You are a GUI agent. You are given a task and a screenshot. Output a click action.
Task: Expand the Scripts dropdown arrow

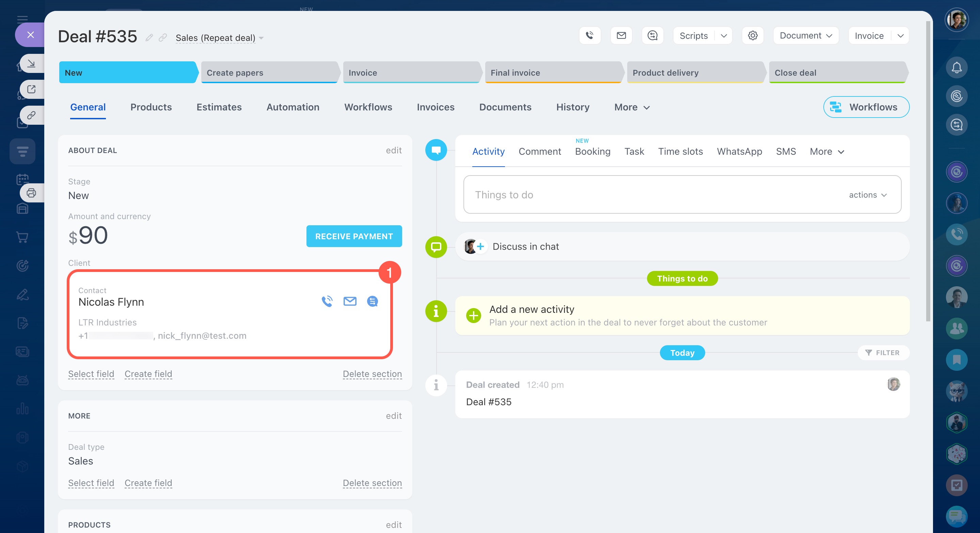724,36
